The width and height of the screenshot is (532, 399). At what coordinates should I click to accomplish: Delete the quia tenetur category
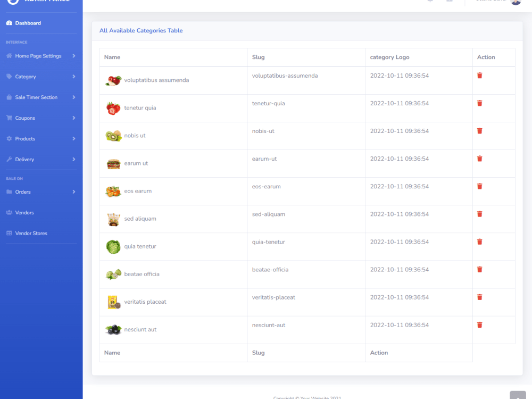[x=479, y=242]
